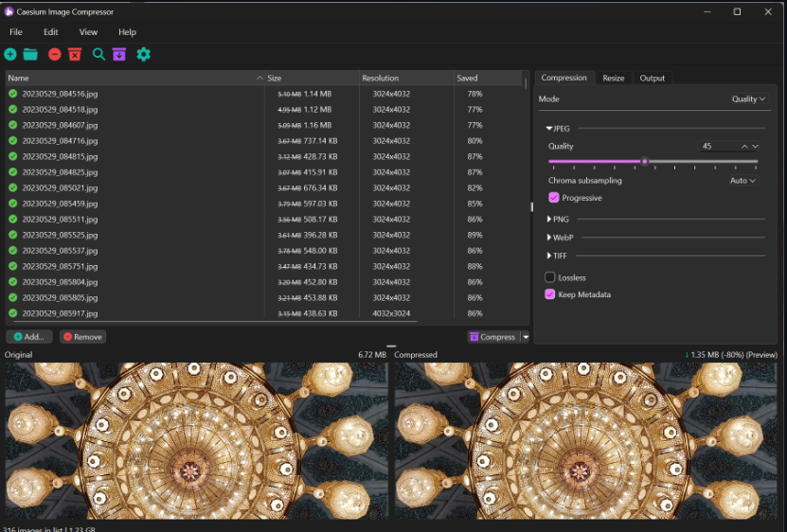Click green check icon beside 20230529_085525.jpg

point(13,235)
